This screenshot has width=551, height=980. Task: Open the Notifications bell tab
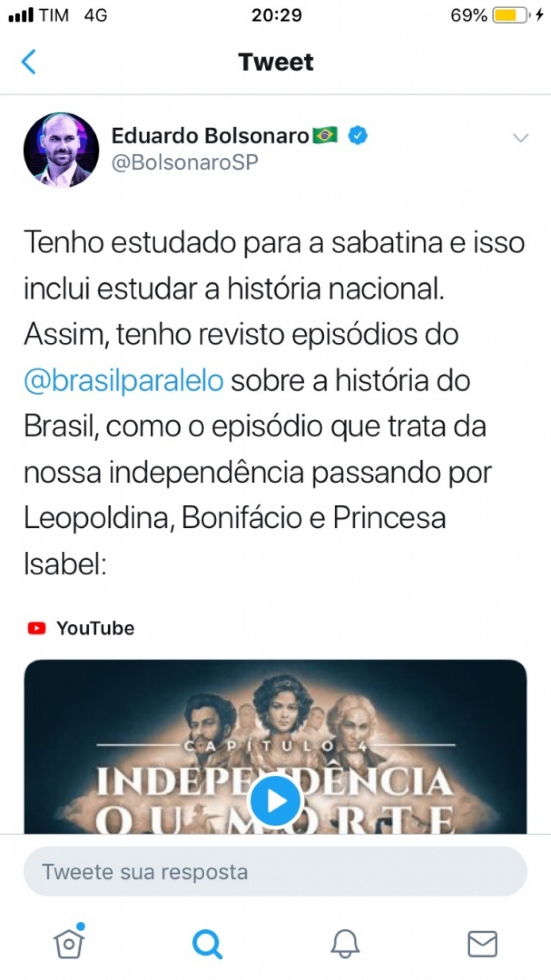tap(345, 943)
